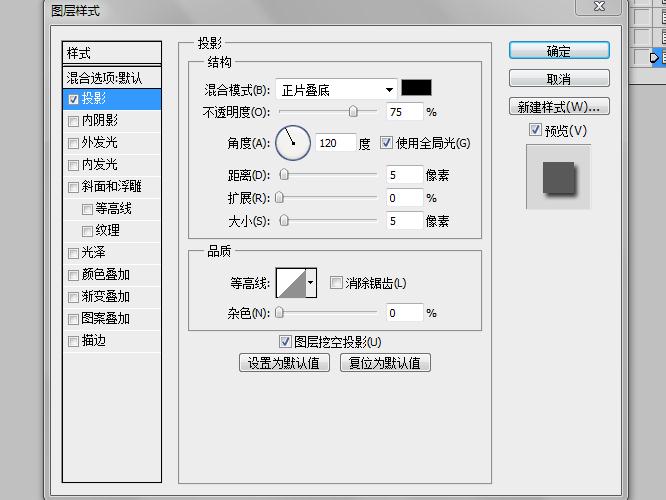Enable the 图案叠加 checkbox
The width and height of the screenshot is (666, 500).
73,319
